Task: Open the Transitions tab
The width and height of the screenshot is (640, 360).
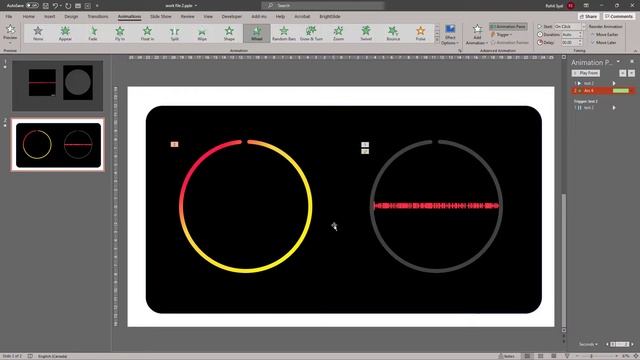Action: (x=98, y=16)
